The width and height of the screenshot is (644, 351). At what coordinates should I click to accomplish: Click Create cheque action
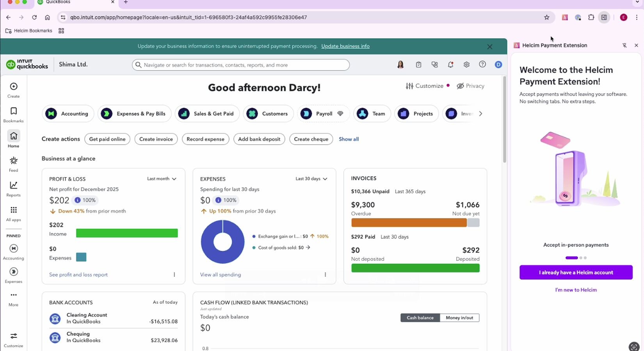(311, 139)
